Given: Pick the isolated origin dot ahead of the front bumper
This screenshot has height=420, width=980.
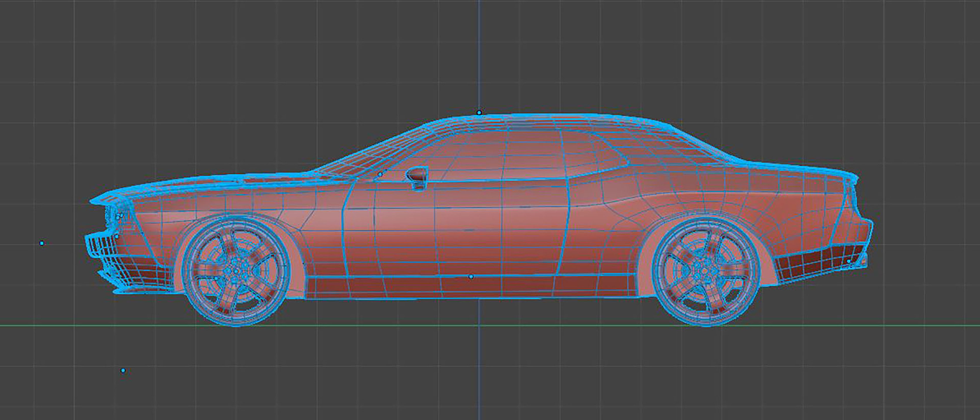Looking at the screenshot, I should click(42, 243).
